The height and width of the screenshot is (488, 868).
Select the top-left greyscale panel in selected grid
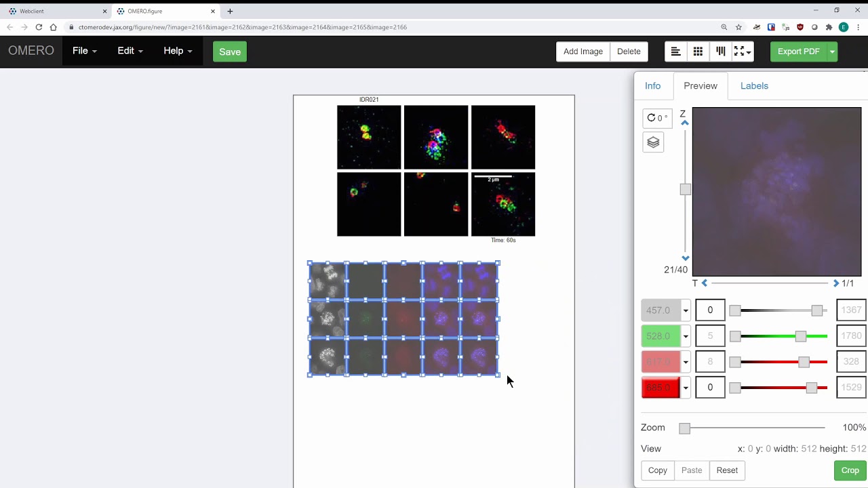[328, 281]
